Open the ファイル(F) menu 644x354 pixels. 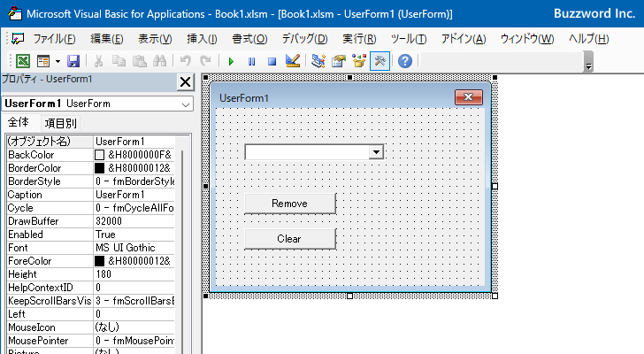[x=54, y=39]
